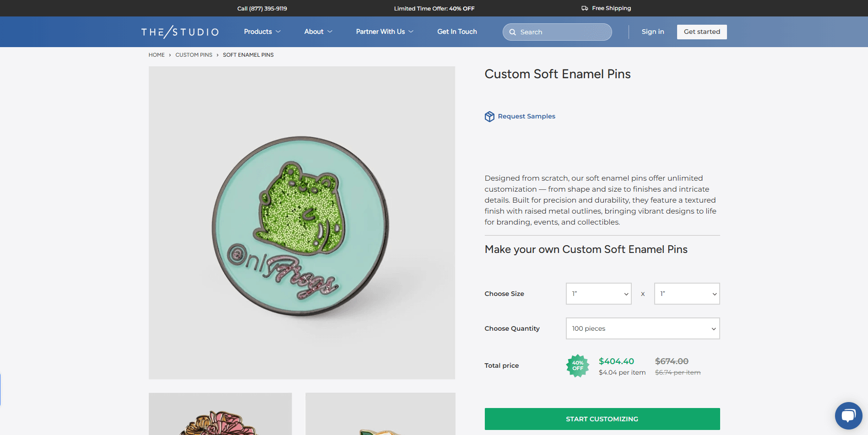
Task: Open the first size dropdown
Action: (598, 294)
